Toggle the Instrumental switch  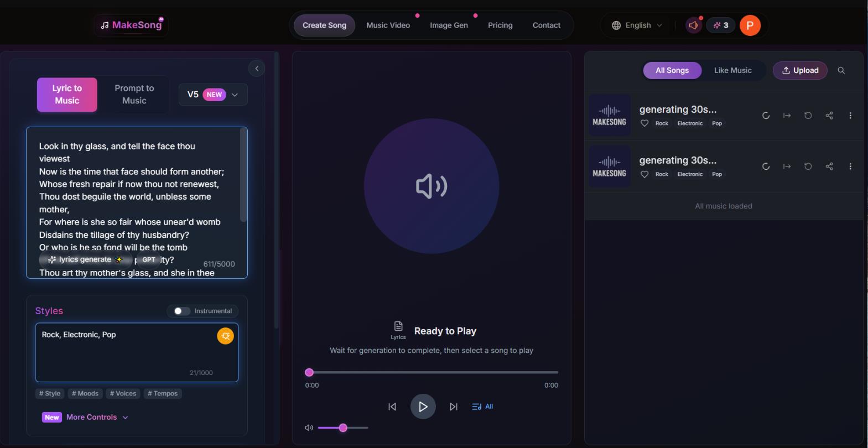tap(181, 311)
